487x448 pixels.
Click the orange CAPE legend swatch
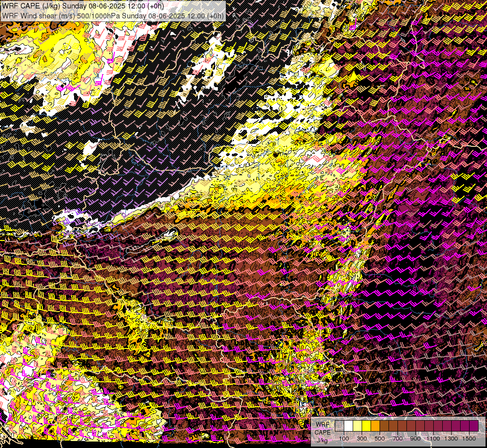[x=376, y=426]
